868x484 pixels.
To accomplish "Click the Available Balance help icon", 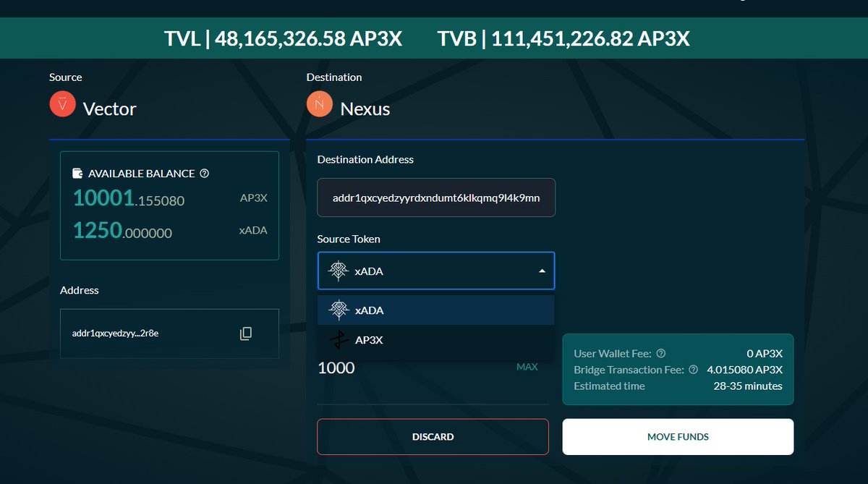I will coord(204,174).
